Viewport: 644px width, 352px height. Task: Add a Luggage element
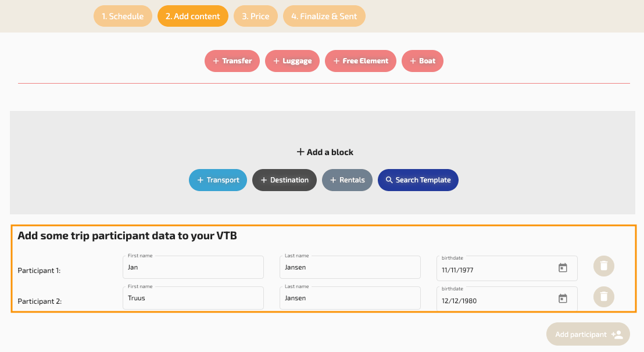pyautogui.click(x=292, y=61)
